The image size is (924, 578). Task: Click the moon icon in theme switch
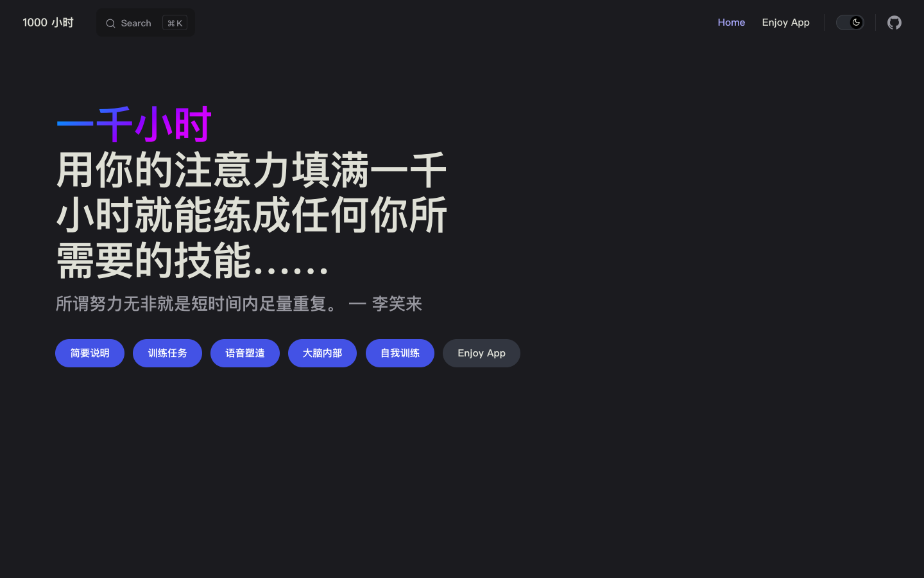pos(856,22)
